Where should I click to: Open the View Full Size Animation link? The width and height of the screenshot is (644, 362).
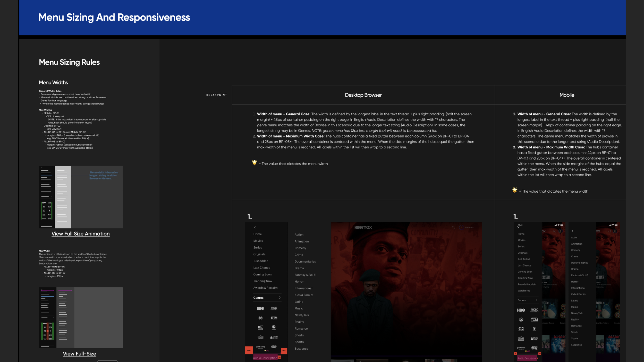click(x=80, y=234)
